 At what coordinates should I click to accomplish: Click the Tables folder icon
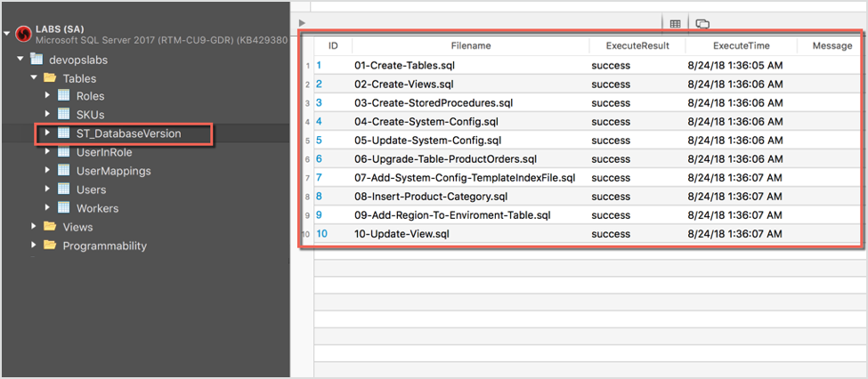50,78
